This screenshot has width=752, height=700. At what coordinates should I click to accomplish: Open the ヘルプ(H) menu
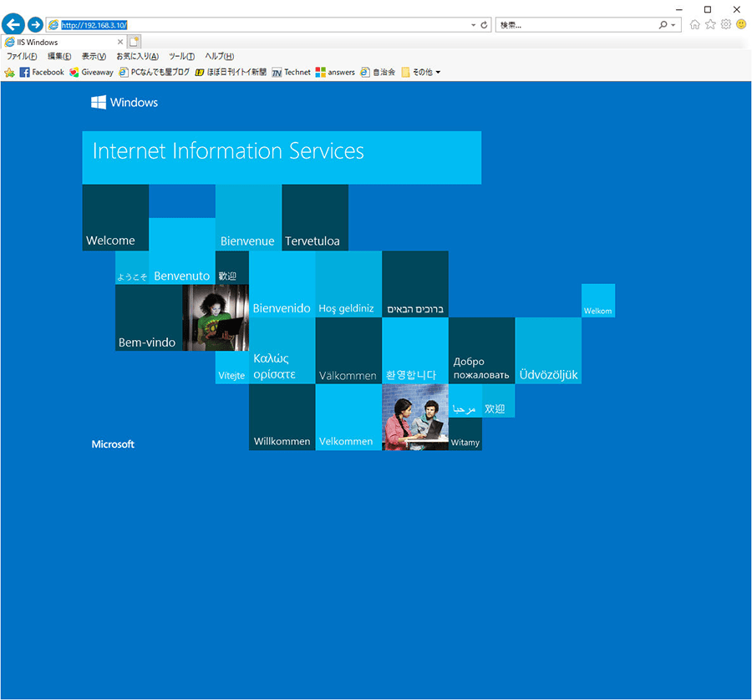coord(219,57)
